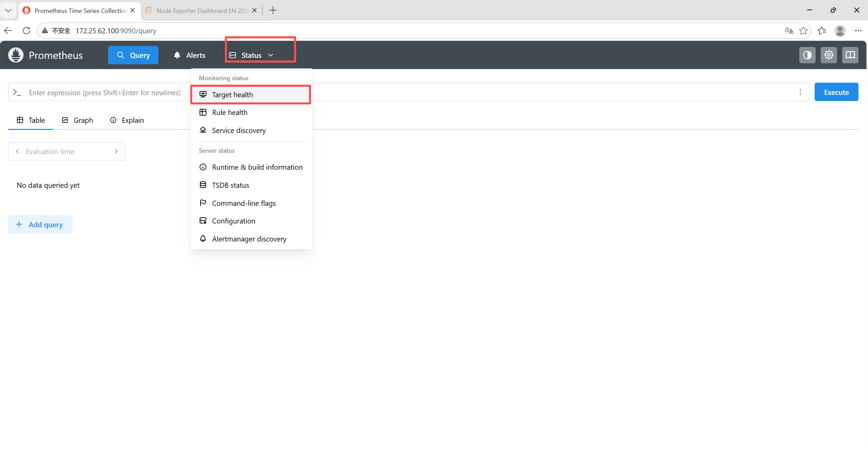This screenshot has width=868, height=450.
Task: Select the Prometheus Time Series Collection tab
Action: (79, 11)
